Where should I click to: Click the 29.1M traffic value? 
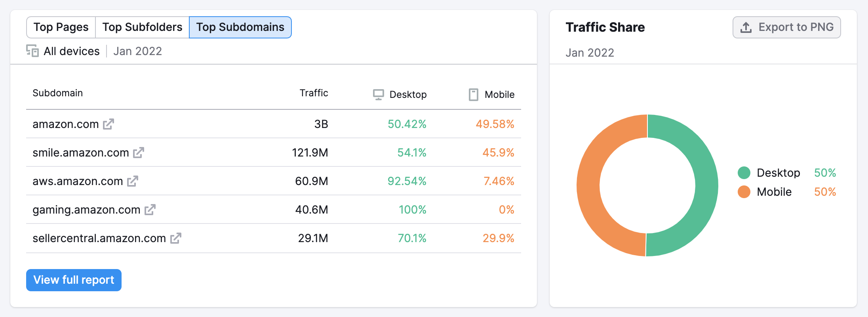313,238
